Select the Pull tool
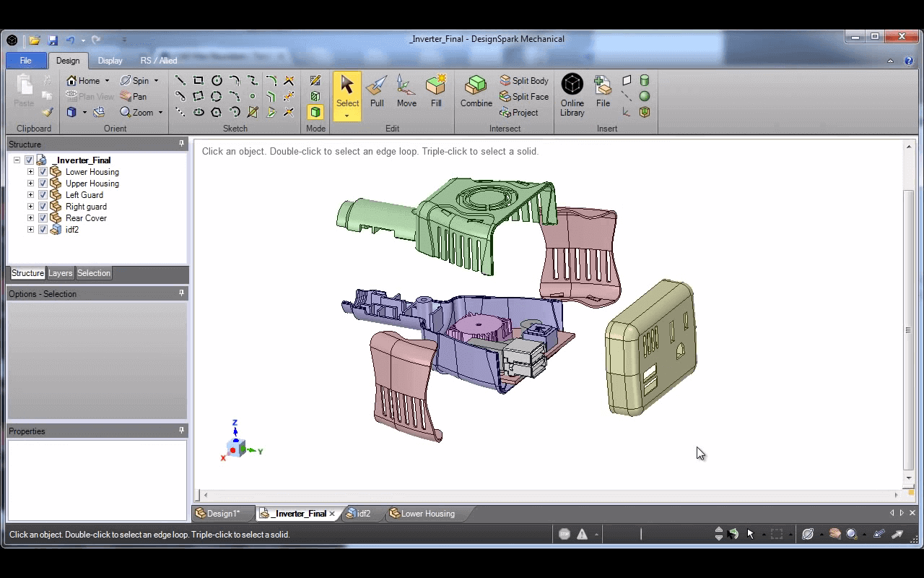Image resolution: width=924 pixels, height=578 pixels. pyautogui.click(x=377, y=92)
